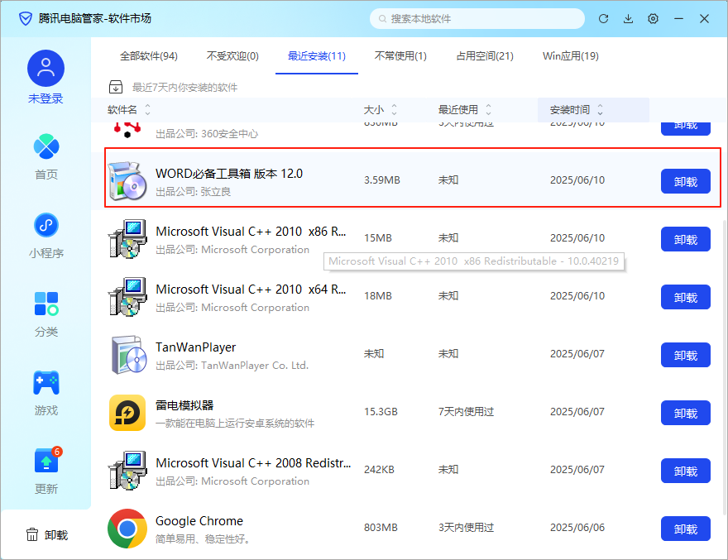Click the WORD必备工具箱 app icon
Screen dimensions: 728x560
click(x=127, y=180)
